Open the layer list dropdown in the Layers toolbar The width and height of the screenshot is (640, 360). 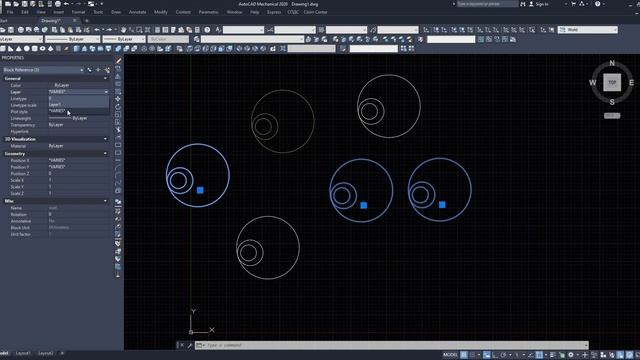(x=252, y=39)
